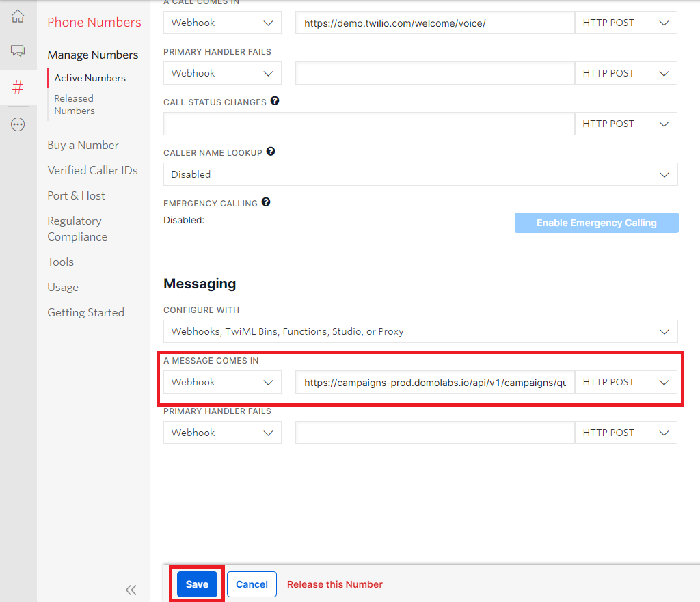Click the hash Phone Numbers sidebar icon
Image resolution: width=700 pixels, height=602 pixels.
(18, 87)
